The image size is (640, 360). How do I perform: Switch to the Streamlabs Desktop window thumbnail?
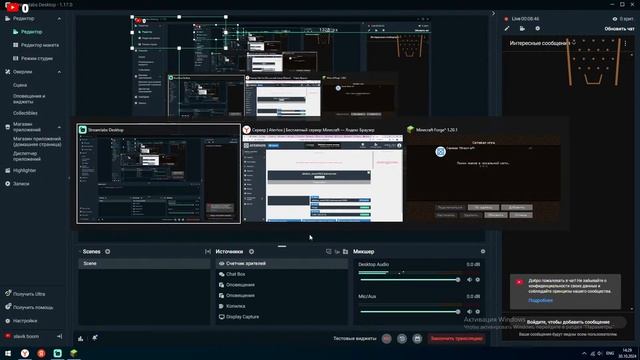(158, 173)
